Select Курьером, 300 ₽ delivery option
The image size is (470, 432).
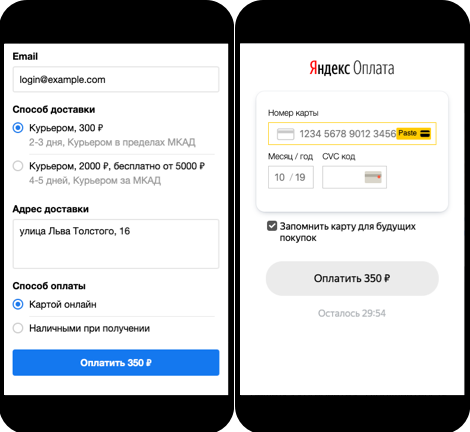(x=18, y=128)
